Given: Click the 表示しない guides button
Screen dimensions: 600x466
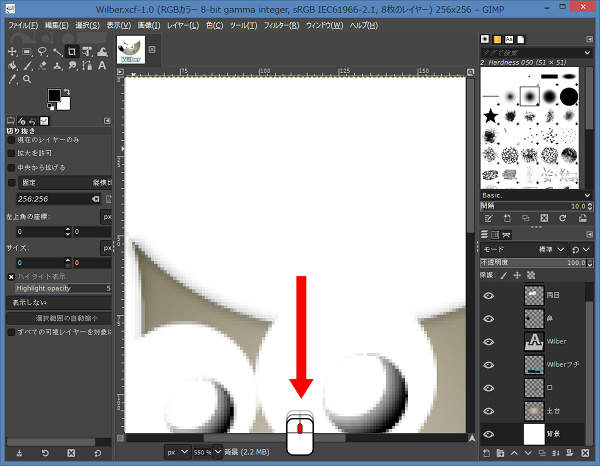Looking at the screenshot, I should (58, 301).
